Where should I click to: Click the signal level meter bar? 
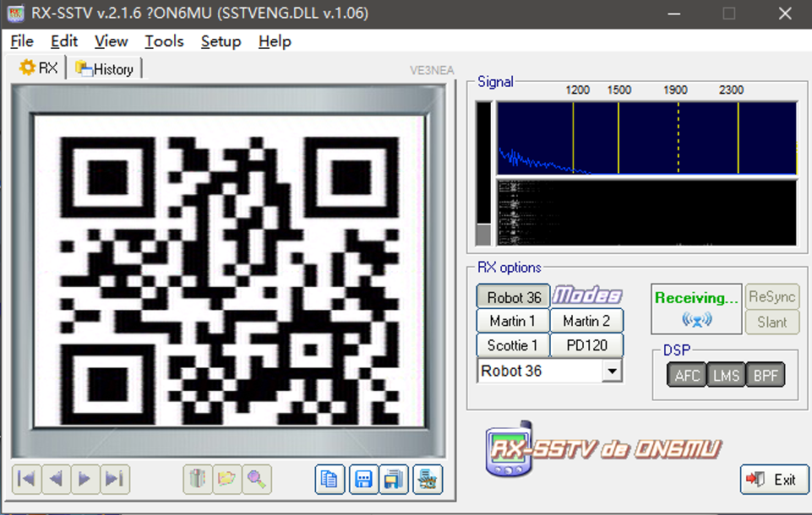[x=483, y=173]
